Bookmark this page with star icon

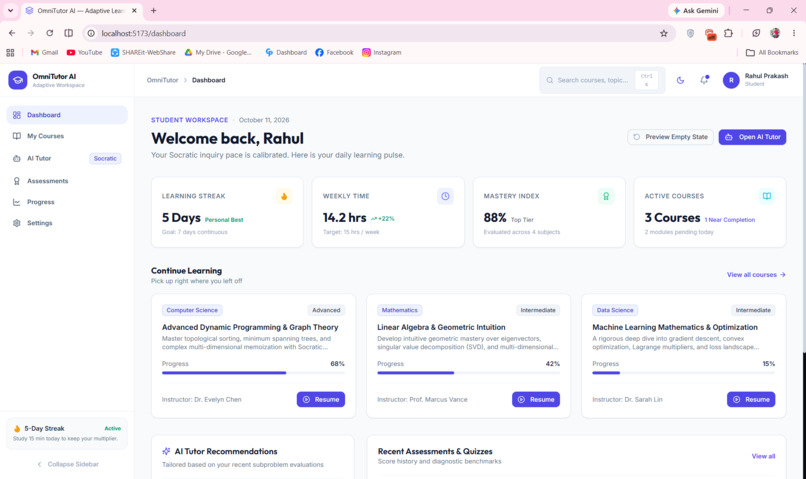[664, 33]
